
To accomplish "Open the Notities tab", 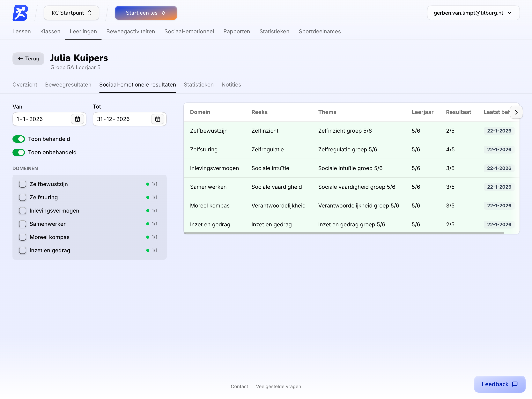I will [x=231, y=85].
